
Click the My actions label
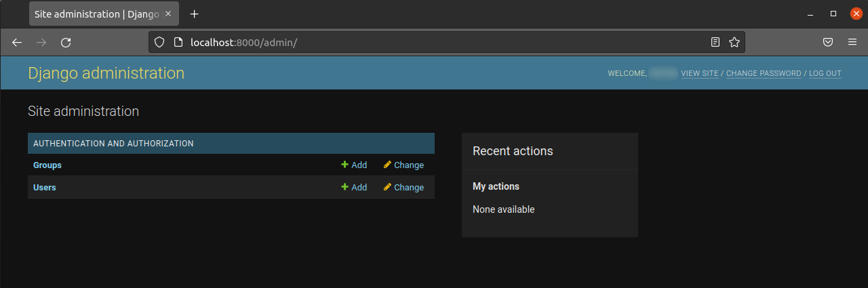(496, 186)
